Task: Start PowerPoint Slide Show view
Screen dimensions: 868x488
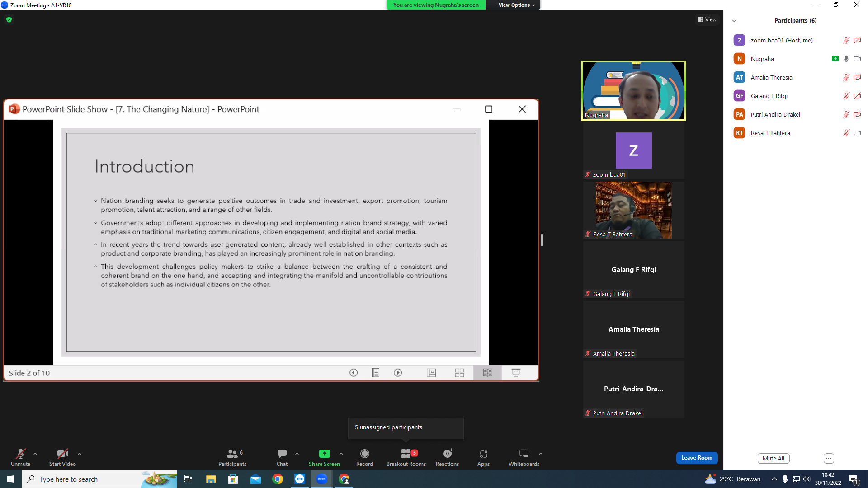Action: (516, 373)
